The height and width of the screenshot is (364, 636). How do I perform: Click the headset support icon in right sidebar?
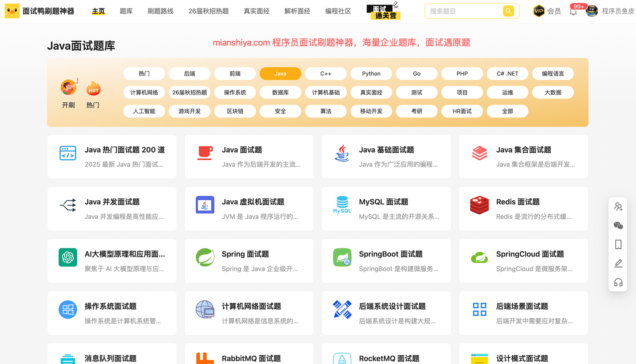click(618, 282)
